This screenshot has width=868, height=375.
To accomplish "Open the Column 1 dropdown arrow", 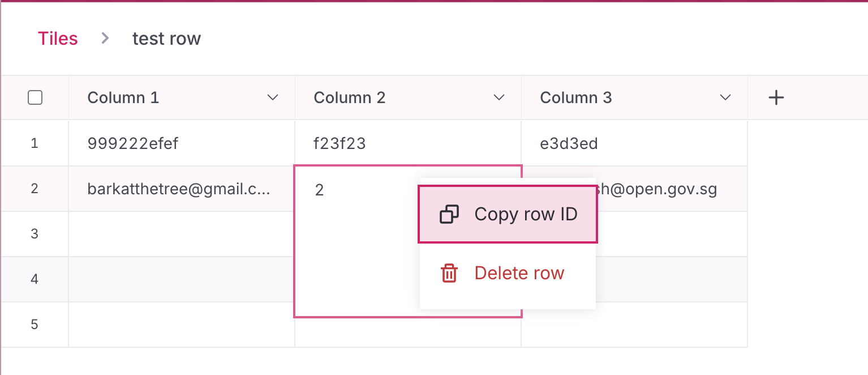I will (273, 98).
